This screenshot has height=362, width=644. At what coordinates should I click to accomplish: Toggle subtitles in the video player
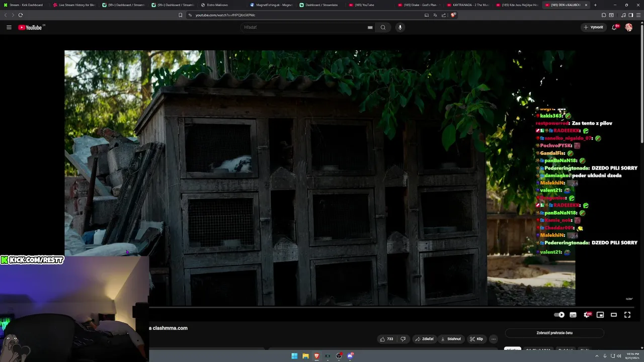click(x=573, y=315)
